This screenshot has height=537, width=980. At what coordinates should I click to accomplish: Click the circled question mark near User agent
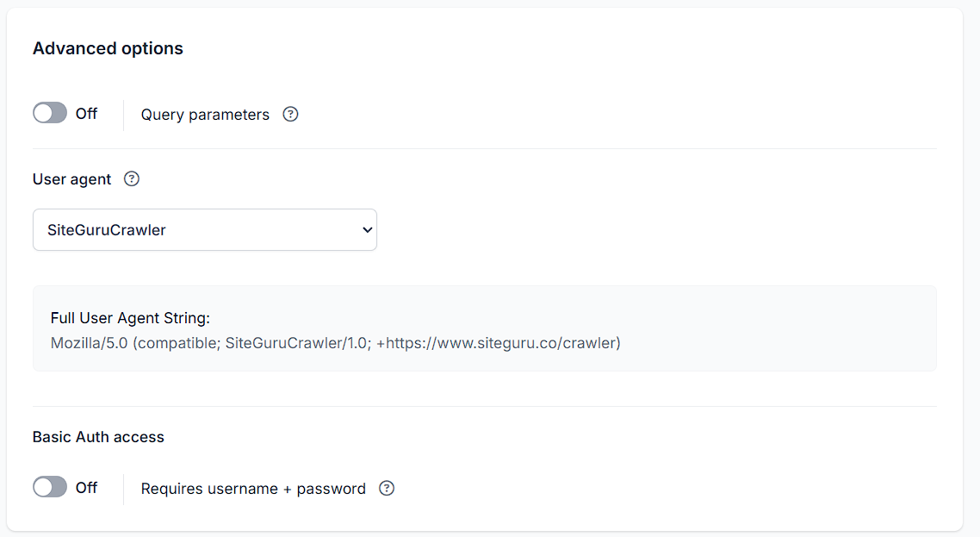point(131,178)
